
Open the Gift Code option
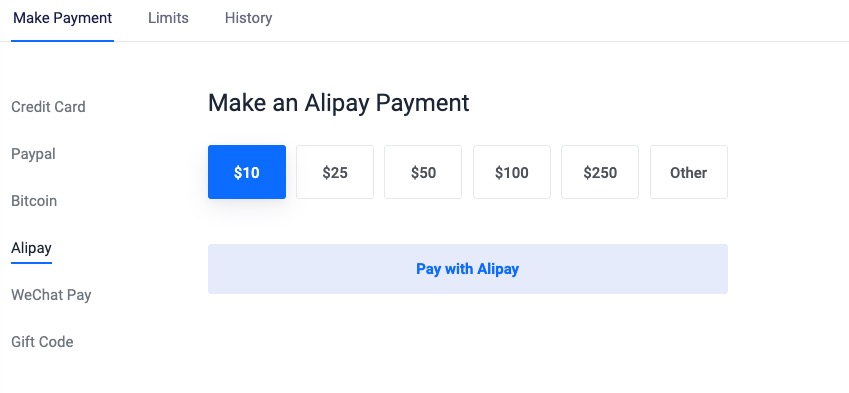42,342
